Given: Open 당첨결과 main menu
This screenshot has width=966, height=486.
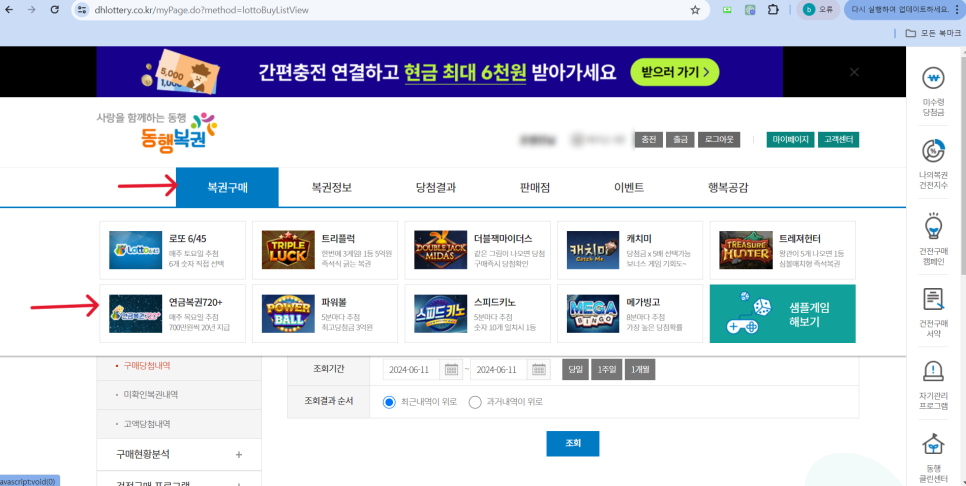Looking at the screenshot, I should pos(436,188).
